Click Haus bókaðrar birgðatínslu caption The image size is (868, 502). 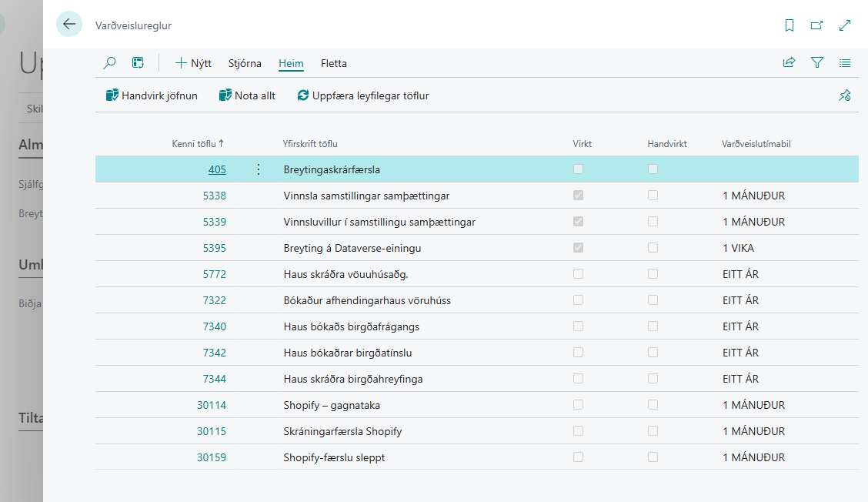pyautogui.click(x=348, y=353)
